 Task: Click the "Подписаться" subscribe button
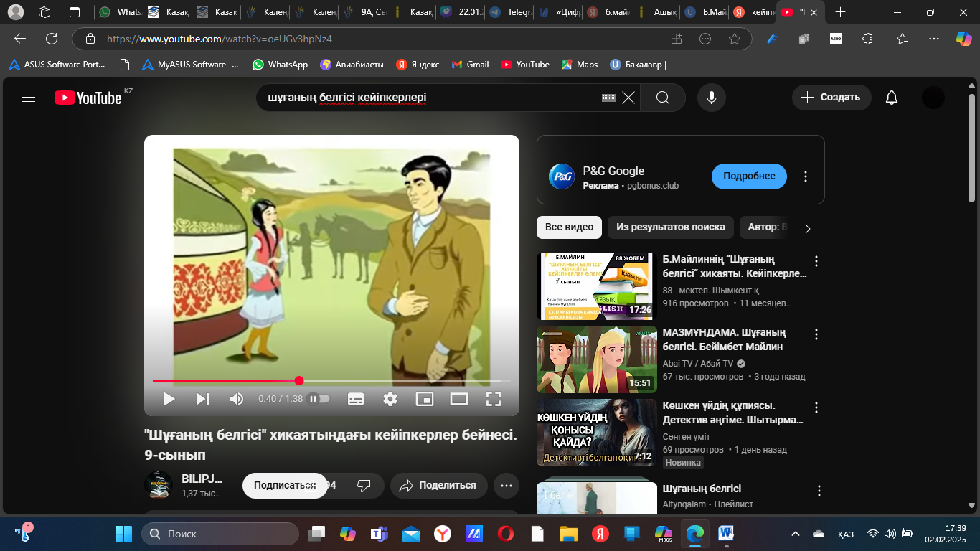point(285,486)
